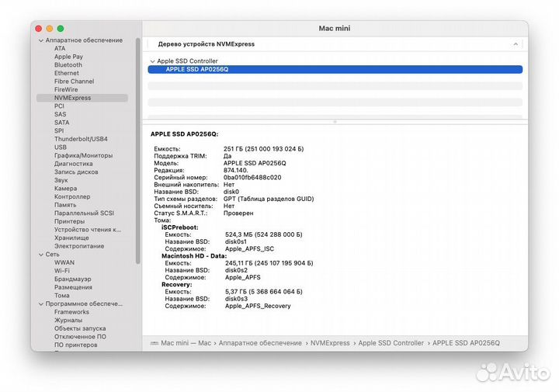Open Звук in the sidebar
The height and width of the screenshot is (392, 559).
[x=61, y=180]
